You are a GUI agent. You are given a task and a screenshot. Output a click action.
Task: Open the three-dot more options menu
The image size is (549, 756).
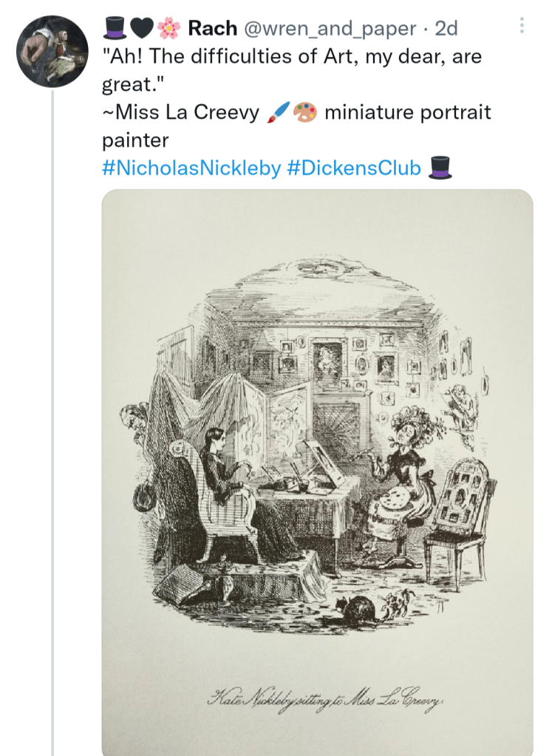tap(522, 26)
